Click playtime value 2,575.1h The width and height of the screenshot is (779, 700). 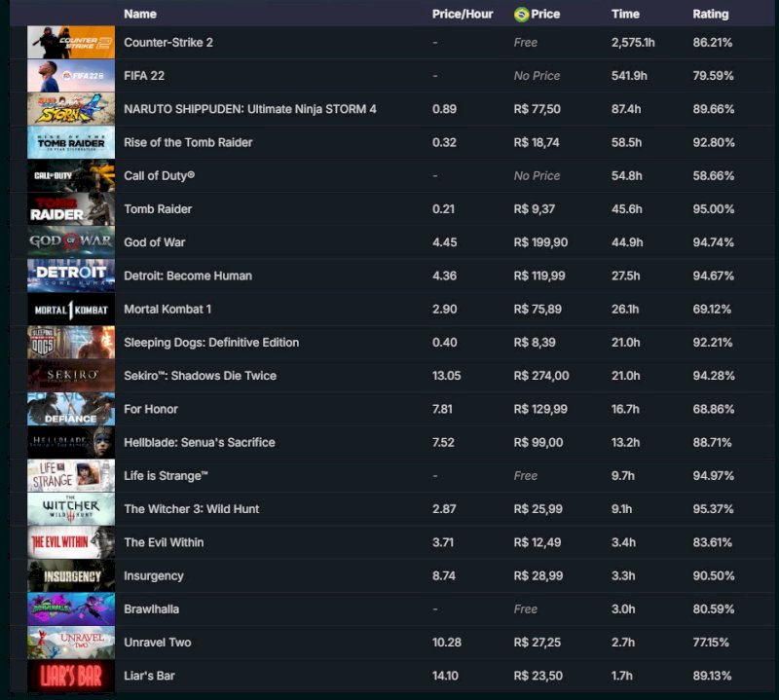click(x=633, y=42)
